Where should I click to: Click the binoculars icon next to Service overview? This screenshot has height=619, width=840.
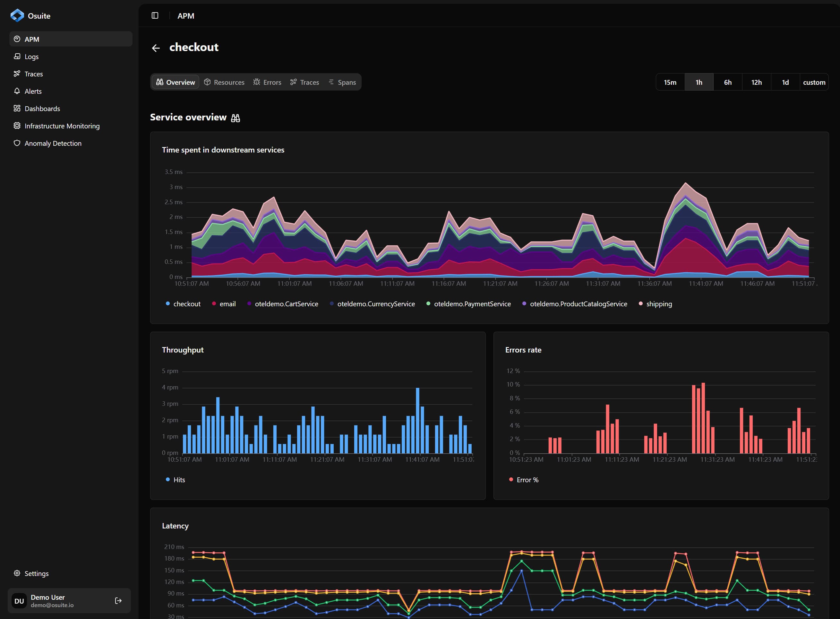[236, 118]
